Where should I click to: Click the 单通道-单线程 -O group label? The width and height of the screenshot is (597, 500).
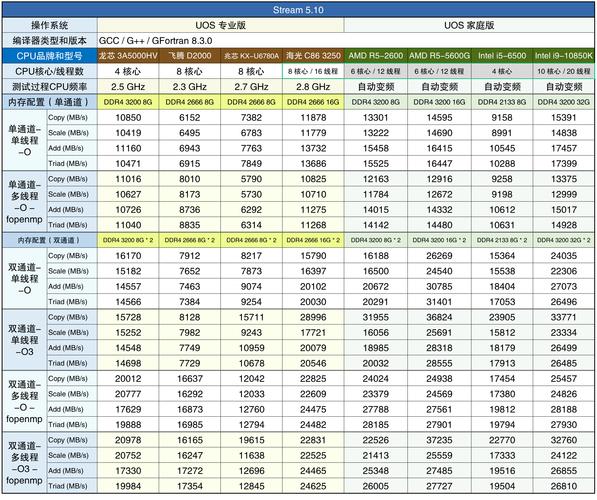(24, 140)
